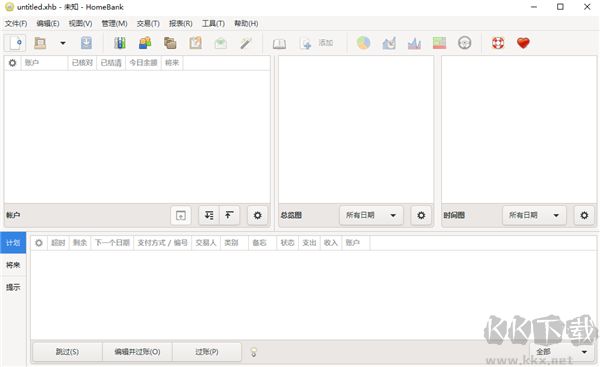Click the 剩余 column header

(80, 243)
